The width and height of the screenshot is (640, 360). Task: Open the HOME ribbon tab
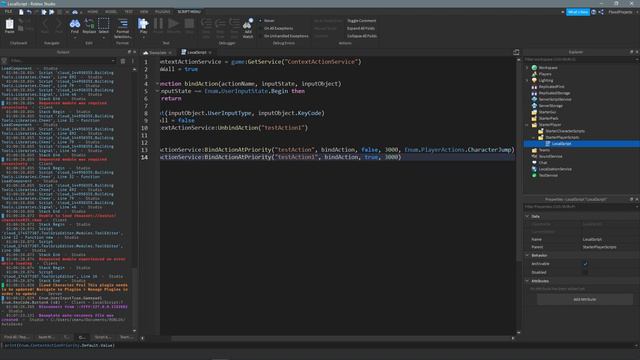[x=93, y=12]
